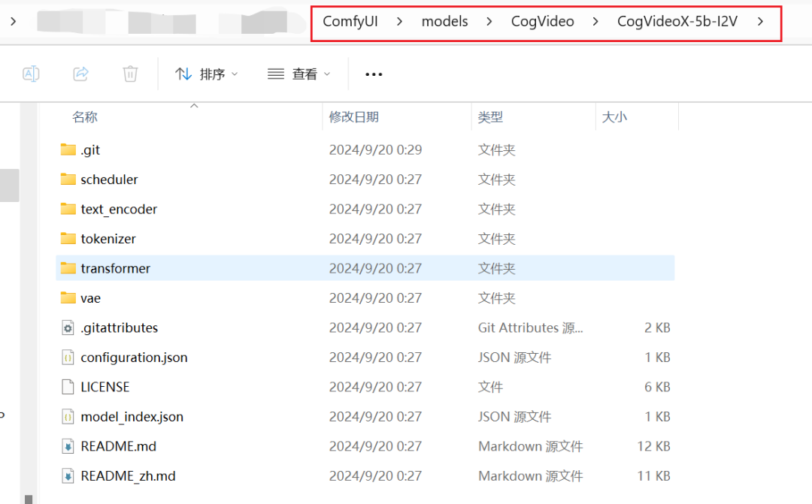
Task: Select the CogVideoX-5b-I2V breadcrumb segment
Action: pyautogui.click(x=677, y=21)
